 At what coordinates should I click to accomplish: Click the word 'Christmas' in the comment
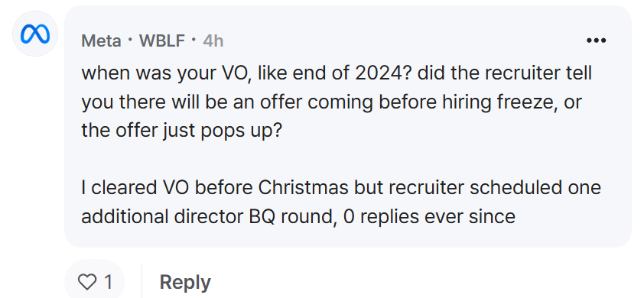tap(303, 187)
